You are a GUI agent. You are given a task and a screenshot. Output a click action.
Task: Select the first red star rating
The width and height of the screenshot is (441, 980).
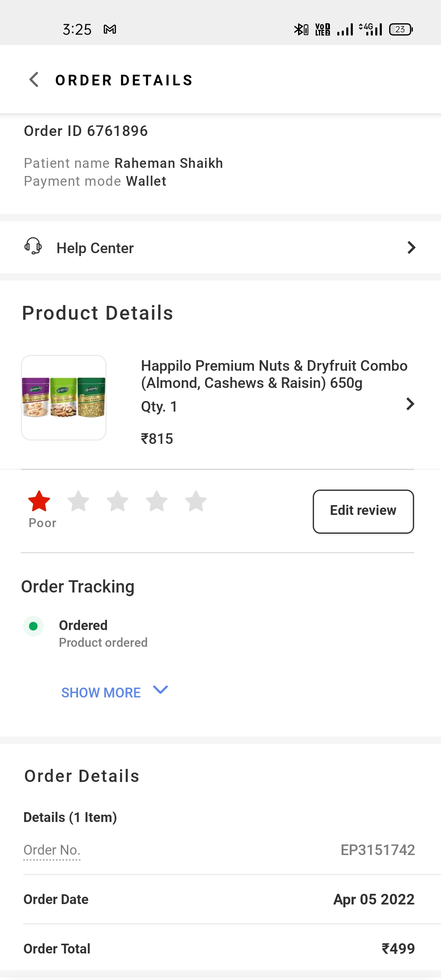[39, 501]
